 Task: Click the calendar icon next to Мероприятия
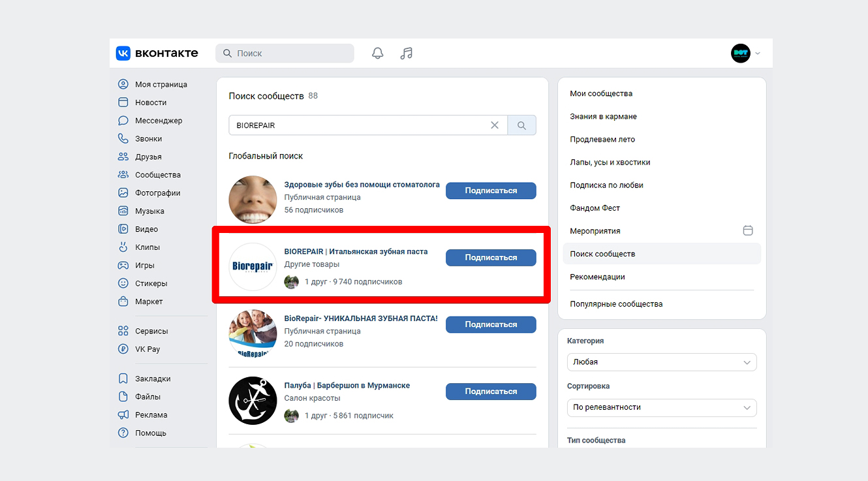pos(748,230)
